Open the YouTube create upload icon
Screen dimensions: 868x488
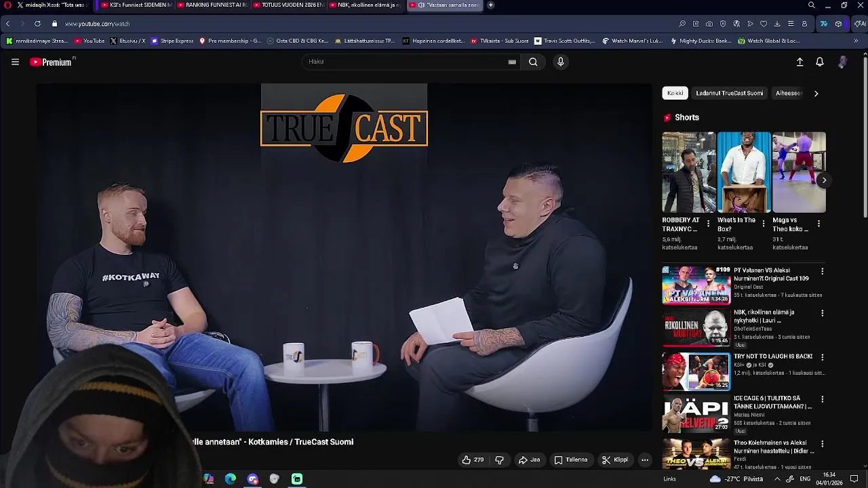point(800,62)
